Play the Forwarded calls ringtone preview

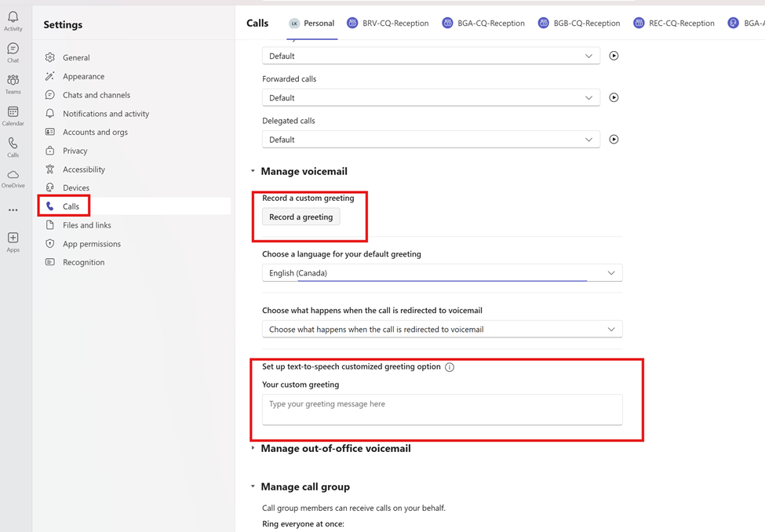click(x=614, y=98)
